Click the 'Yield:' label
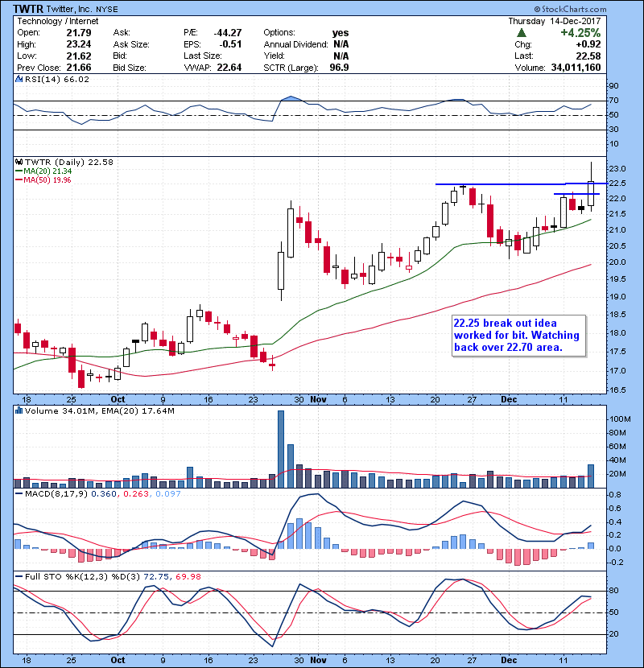This screenshot has width=644, height=668. (x=274, y=56)
